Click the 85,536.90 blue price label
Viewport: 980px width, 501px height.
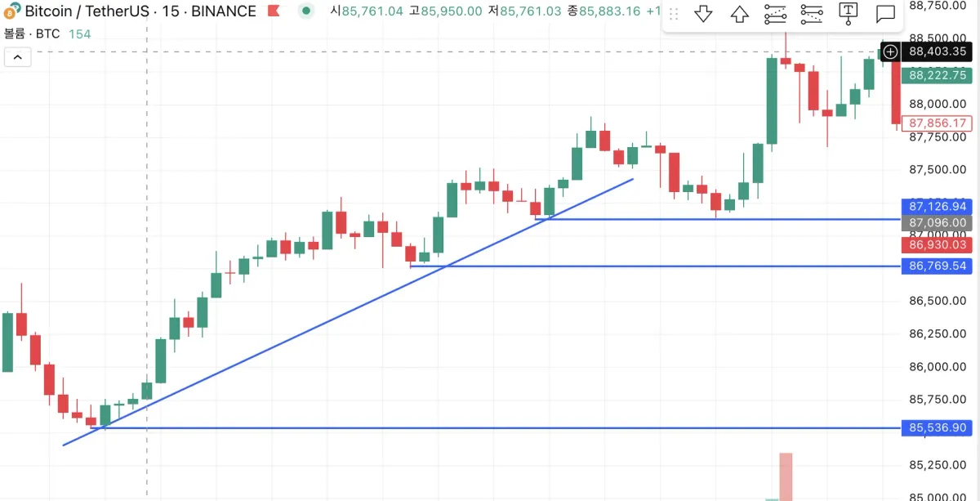937,427
